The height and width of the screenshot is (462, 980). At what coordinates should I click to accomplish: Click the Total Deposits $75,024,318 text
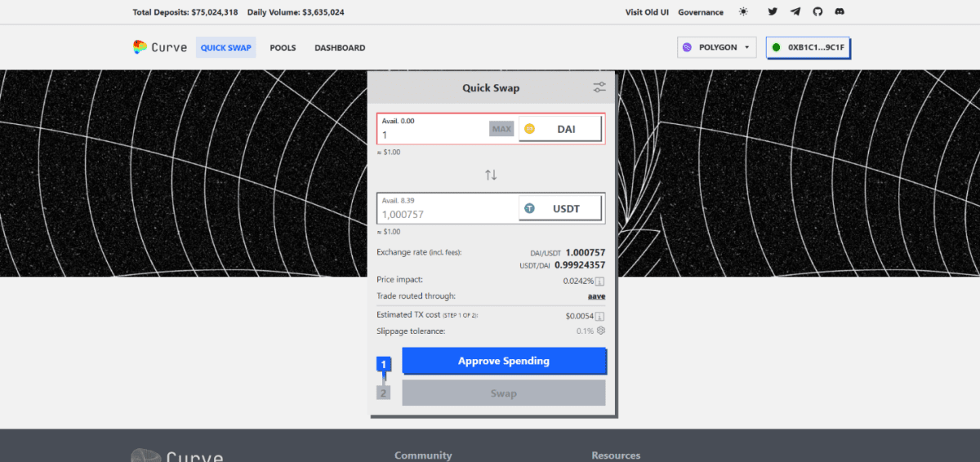click(x=185, y=12)
